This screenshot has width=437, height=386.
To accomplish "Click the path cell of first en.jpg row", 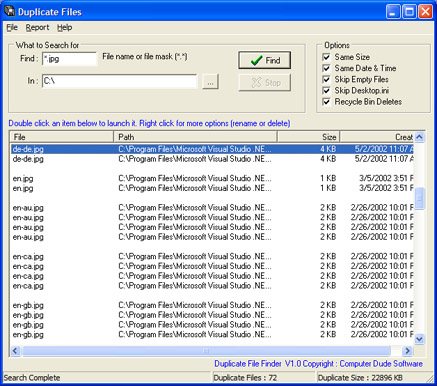I will coord(195,178).
